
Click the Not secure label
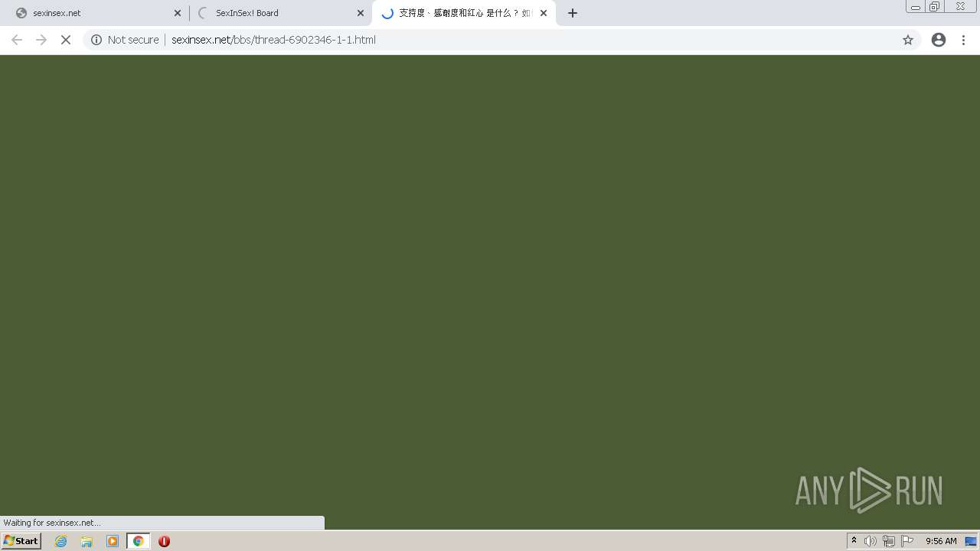[133, 40]
